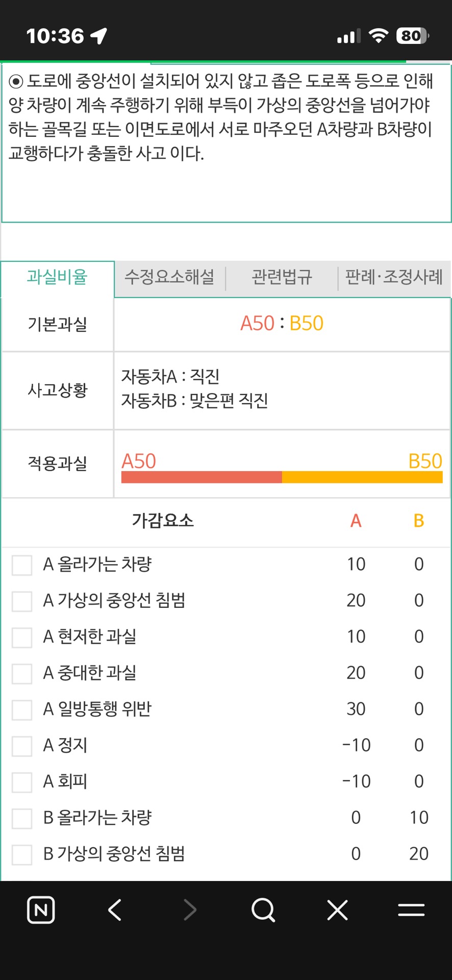The width and height of the screenshot is (452, 980).
Task: Select the 과실비율 tab
Action: (57, 277)
